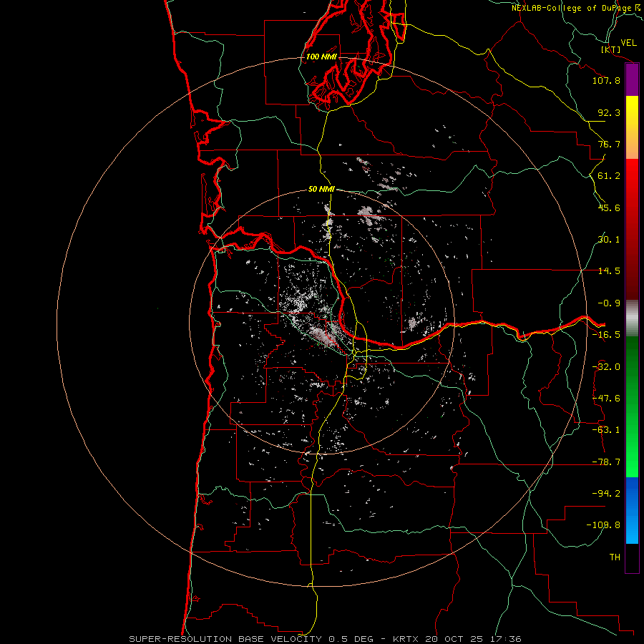
Task: Click the gray near-zero segment of the color bar
Action: click(x=632, y=318)
